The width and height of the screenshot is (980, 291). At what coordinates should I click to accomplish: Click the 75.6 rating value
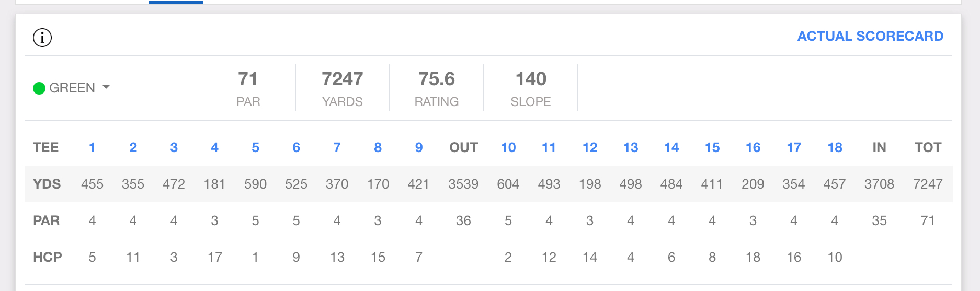436,79
